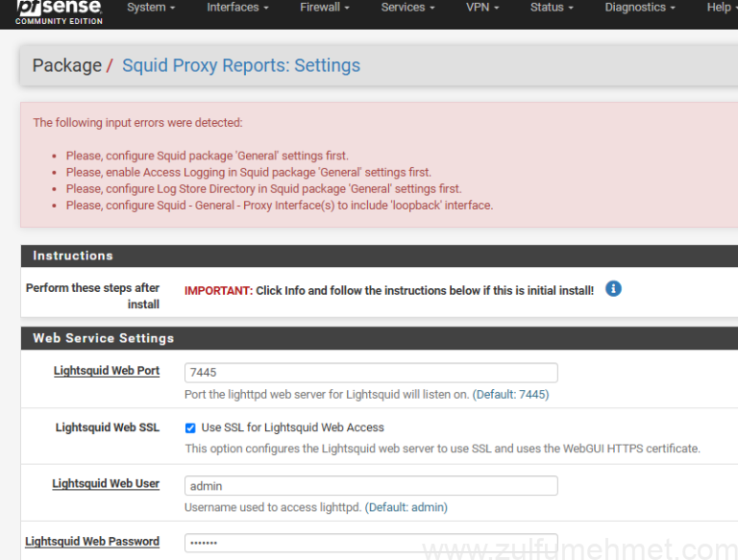Expand the Status menu
The width and height of the screenshot is (738, 560).
coord(552,8)
